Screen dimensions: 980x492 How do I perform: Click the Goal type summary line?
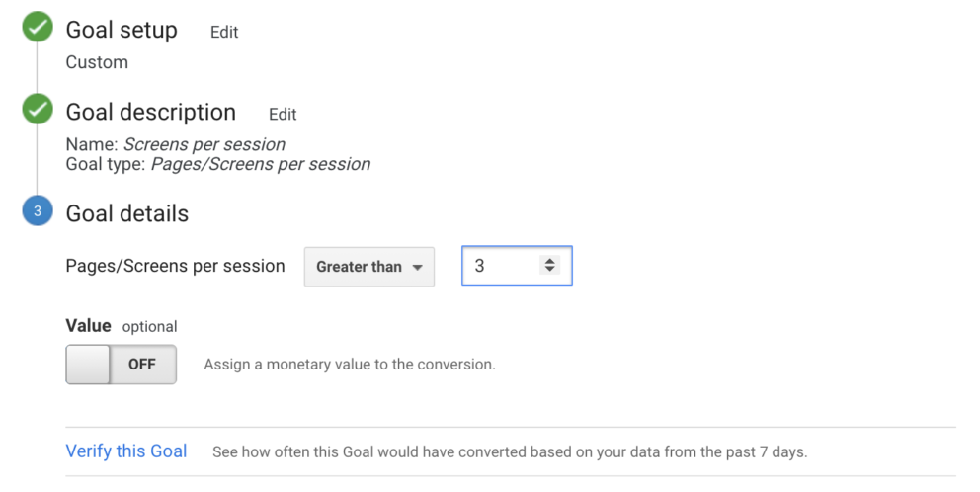(218, 164)
